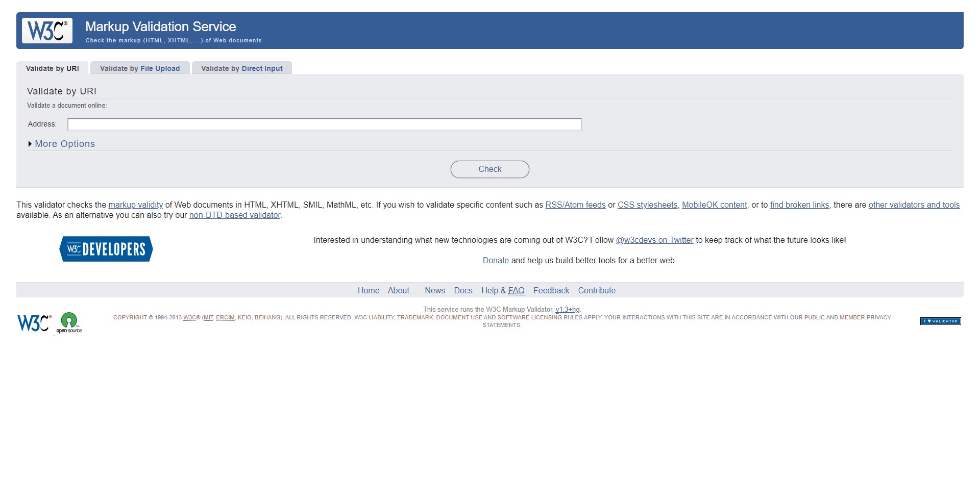Click the PUBLIC privacy statement link

[x=814, y=318]
